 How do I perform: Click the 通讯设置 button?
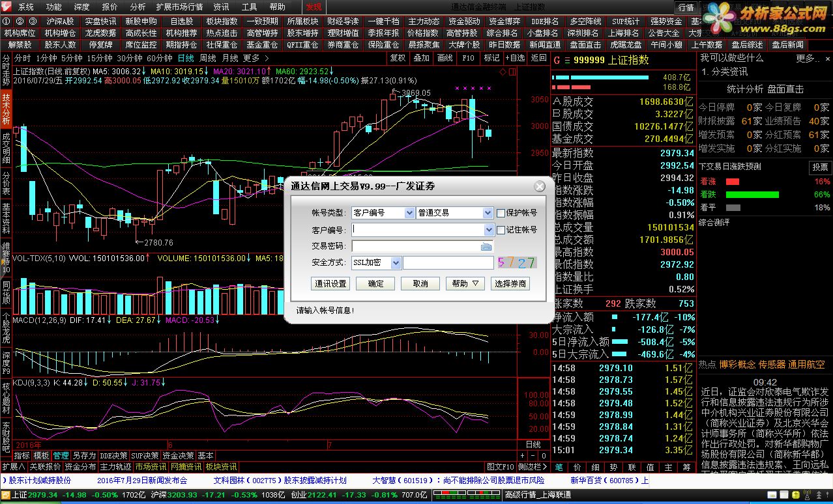click(x=330, y=283)
